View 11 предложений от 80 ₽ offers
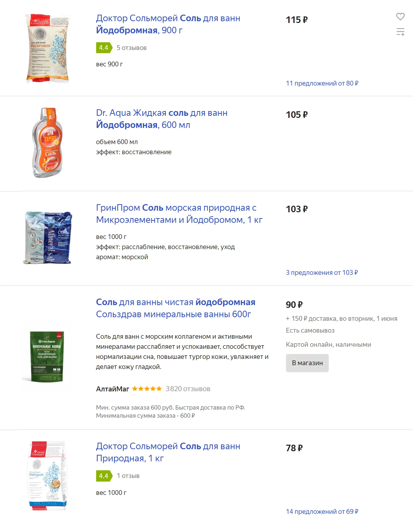Image resolution: width=413 pixels, height=532 pixels. pyautogui.click(x=322, y=83)
